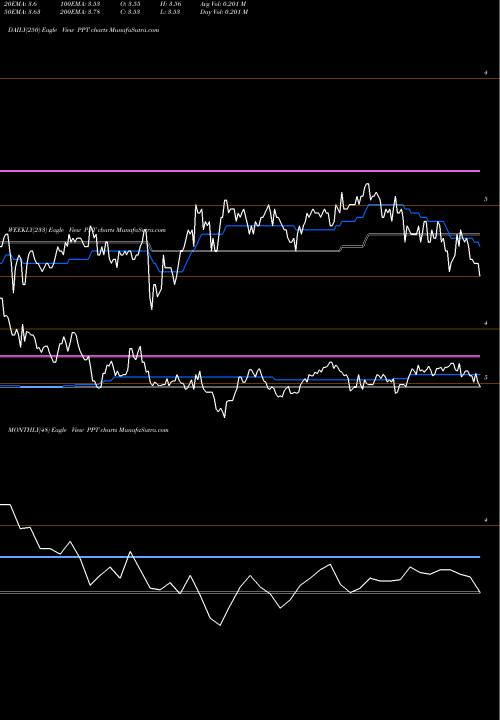The height and width of the screenshot is (720, 500).
Task: Select the Day Vol figure
Action: [x=224, y=12]
